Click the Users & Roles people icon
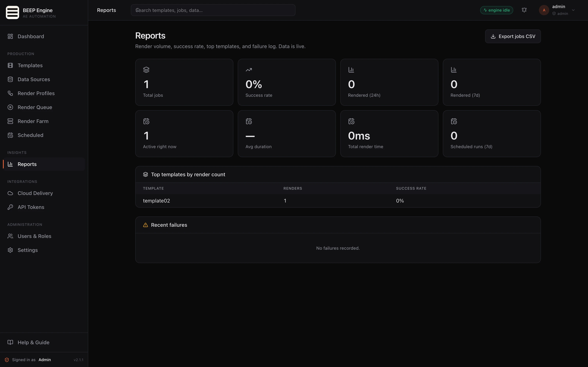Screen dimensions: 588x367 (x=10, y=236)
